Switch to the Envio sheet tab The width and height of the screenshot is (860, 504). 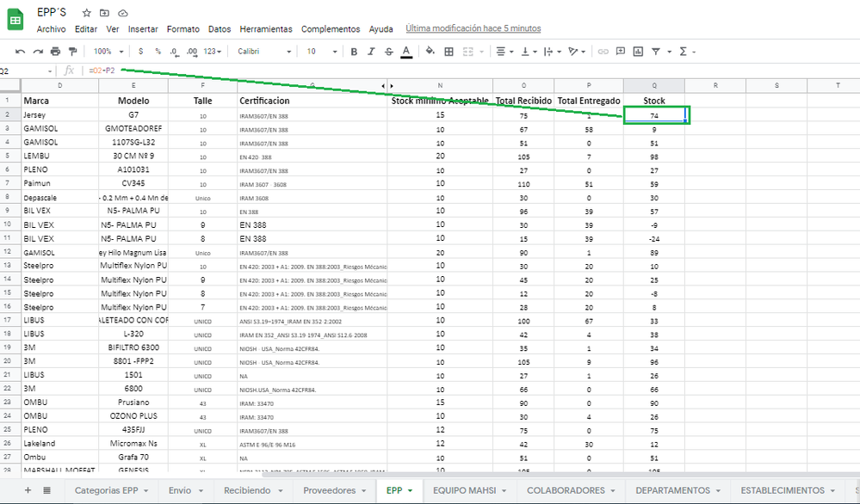point(186,490)
